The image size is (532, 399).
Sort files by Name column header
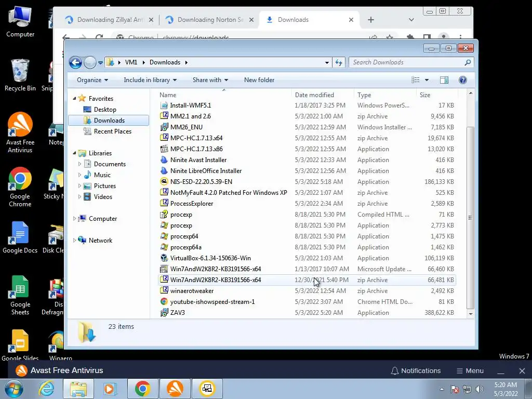pyautogui.click(x=224, y=95)
